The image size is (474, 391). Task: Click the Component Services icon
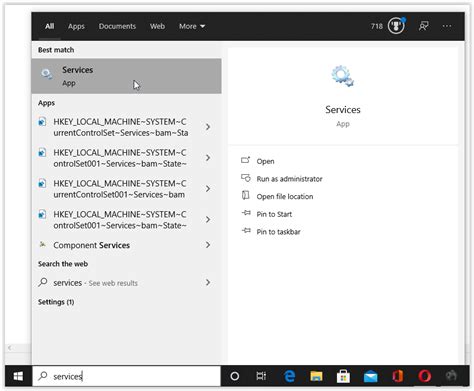click(42, 245)
